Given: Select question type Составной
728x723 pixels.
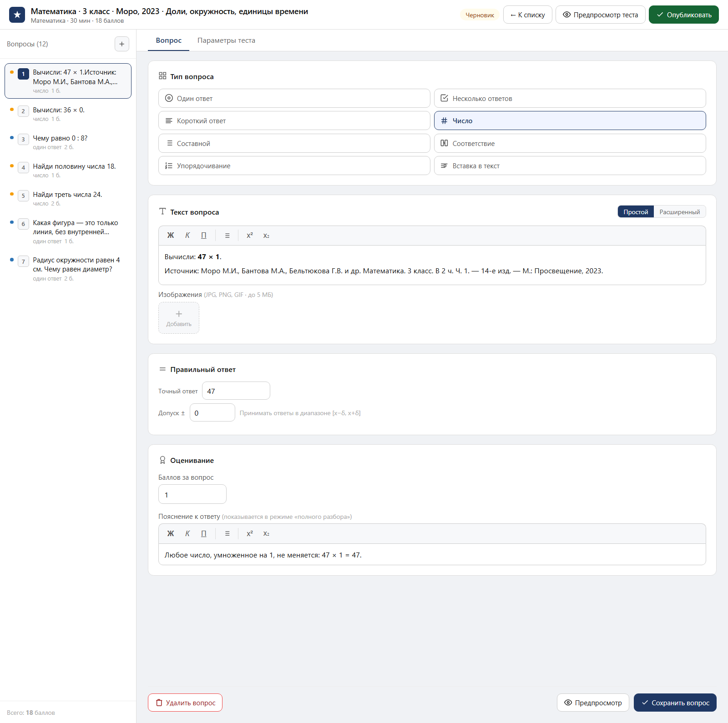Looking at the screenshot, I should coord(294,143).
